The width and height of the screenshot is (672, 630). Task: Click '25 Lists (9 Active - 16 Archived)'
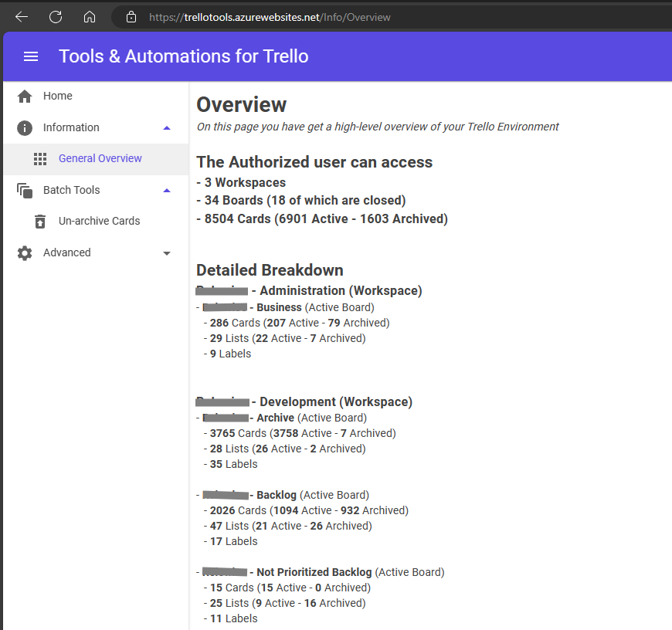(x=284, y=603)
